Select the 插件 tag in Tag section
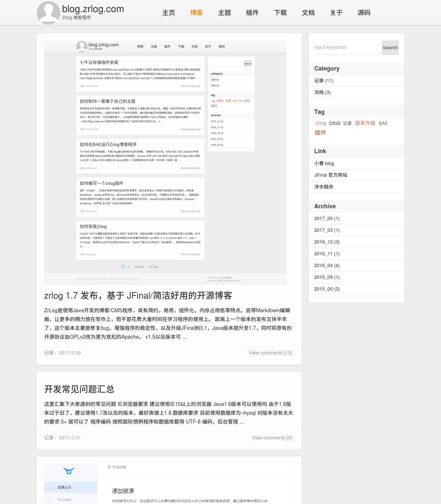Image resolution: width=441 pixels, height=504 pixels. (320, 133)
